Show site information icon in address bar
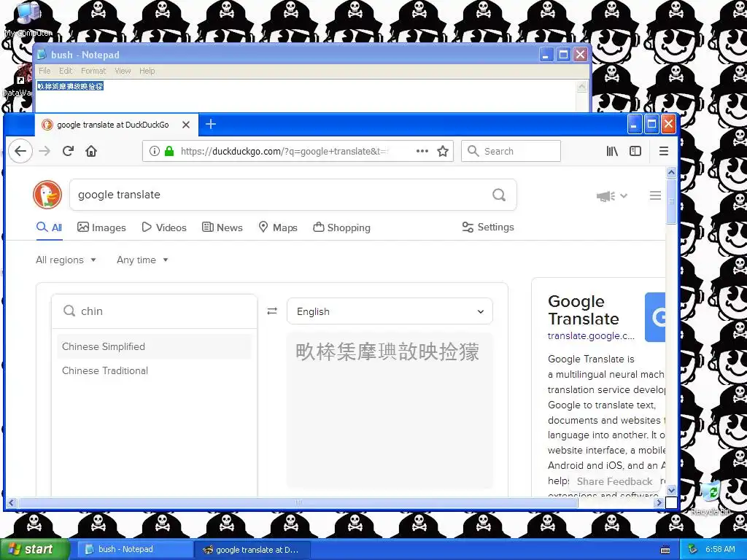The height and width of the screenshot is (560, 747). [155, 151]
